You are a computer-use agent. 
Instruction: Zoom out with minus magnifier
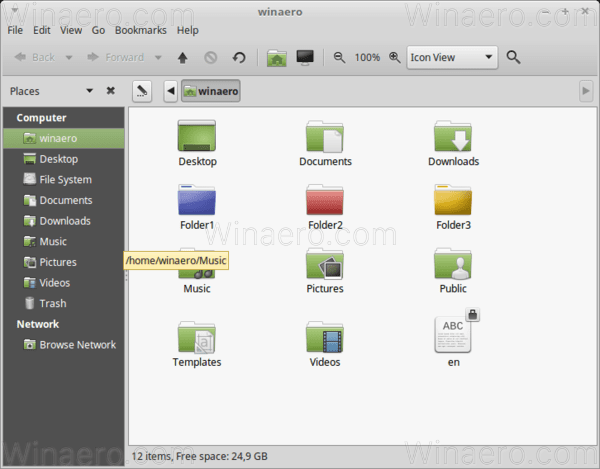click(x=339, y=58)
